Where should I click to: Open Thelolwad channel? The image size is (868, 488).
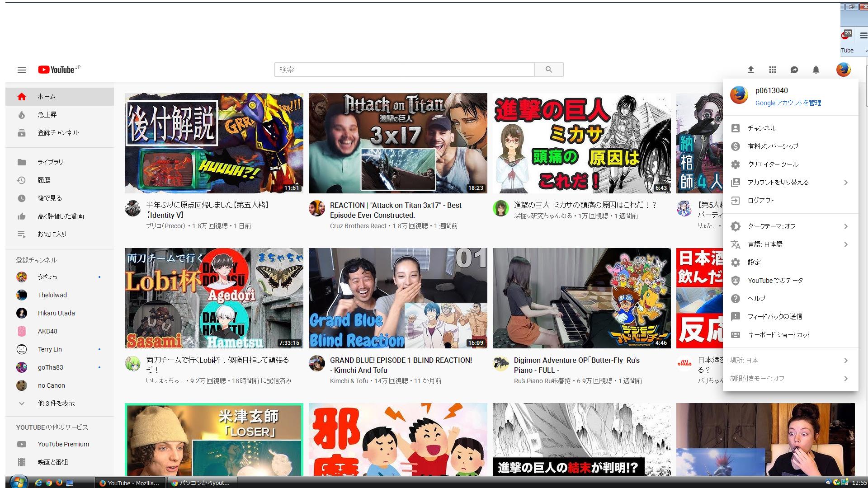(x=60, y=295)
